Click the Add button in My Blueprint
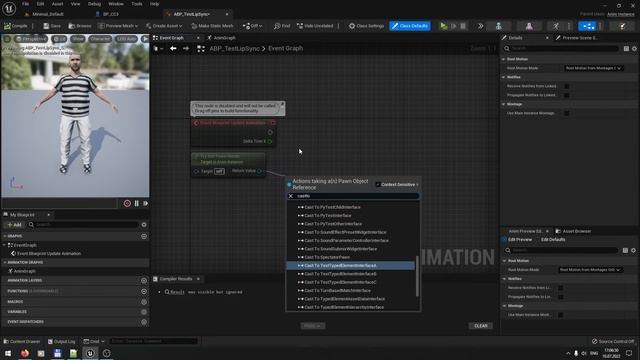Viewport: 640px width, 360px height. click(14, 224)
